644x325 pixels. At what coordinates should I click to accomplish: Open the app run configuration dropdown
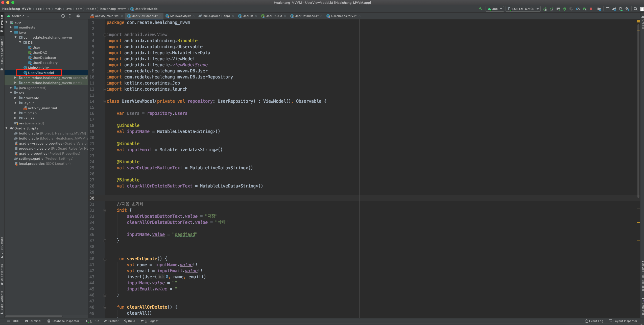(495, 9)
